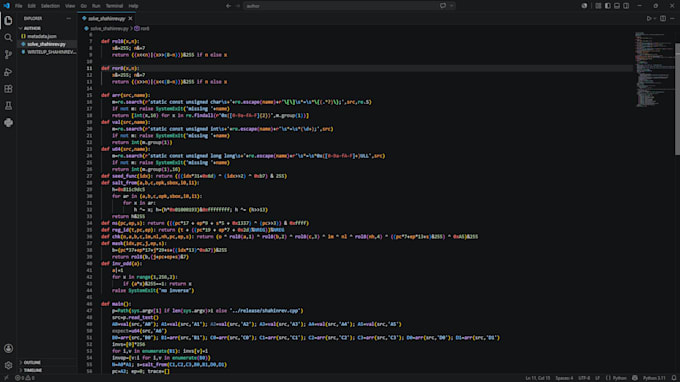Open the Search view in activity bar

tap(8, 38)
